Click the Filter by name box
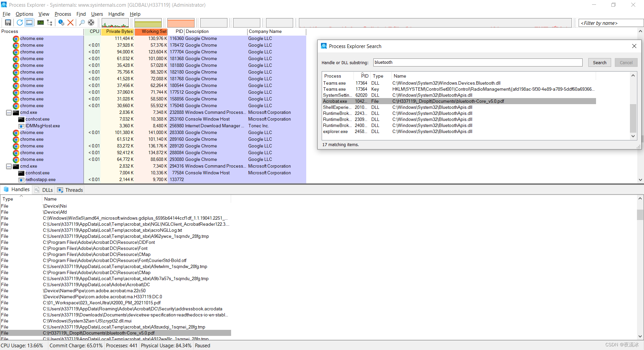Viewport: 644px width, 350px height. point(611,23)
